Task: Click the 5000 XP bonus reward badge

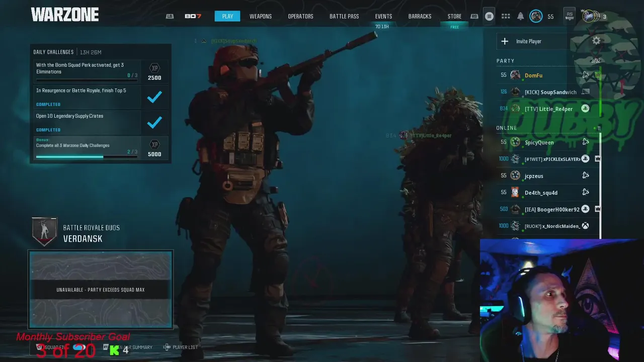Action: coord(154,148)
